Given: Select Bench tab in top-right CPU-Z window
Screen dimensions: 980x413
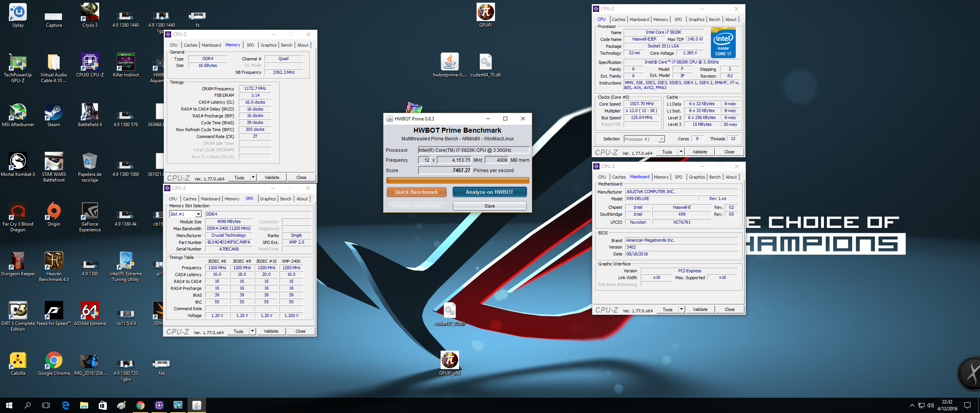Looking at the screenshot, I should [x=714, y=20].
